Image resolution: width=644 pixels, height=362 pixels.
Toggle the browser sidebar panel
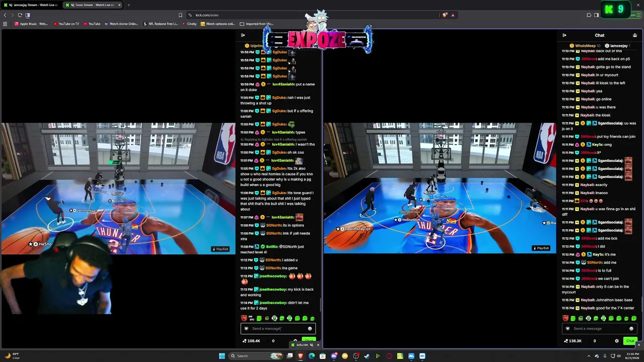click(x=28, y=15)
